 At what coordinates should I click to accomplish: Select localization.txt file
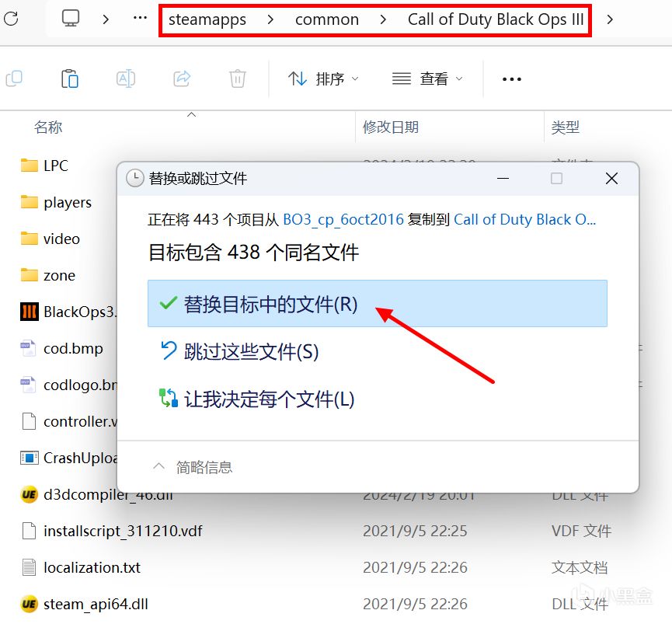(x=81, y=567)
